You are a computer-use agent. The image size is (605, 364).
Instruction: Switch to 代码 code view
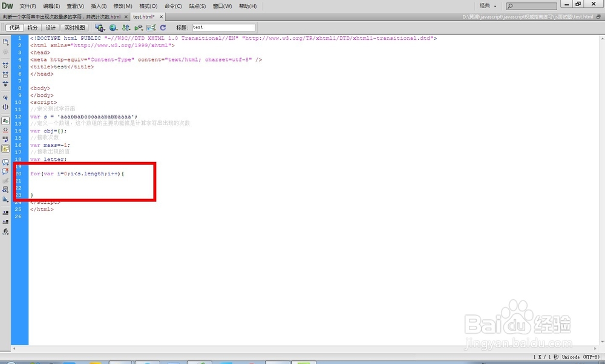tap(15, 28)
